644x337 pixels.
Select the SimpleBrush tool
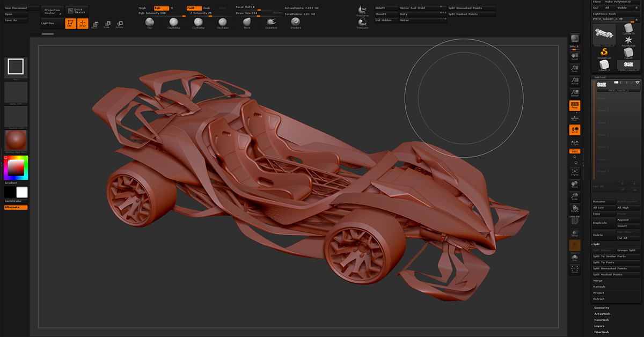604,53
